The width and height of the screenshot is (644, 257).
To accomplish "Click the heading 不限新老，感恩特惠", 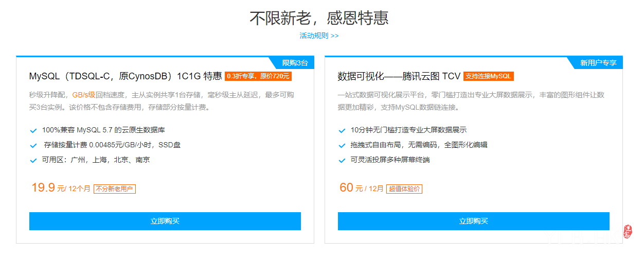I will coord(319,18).
